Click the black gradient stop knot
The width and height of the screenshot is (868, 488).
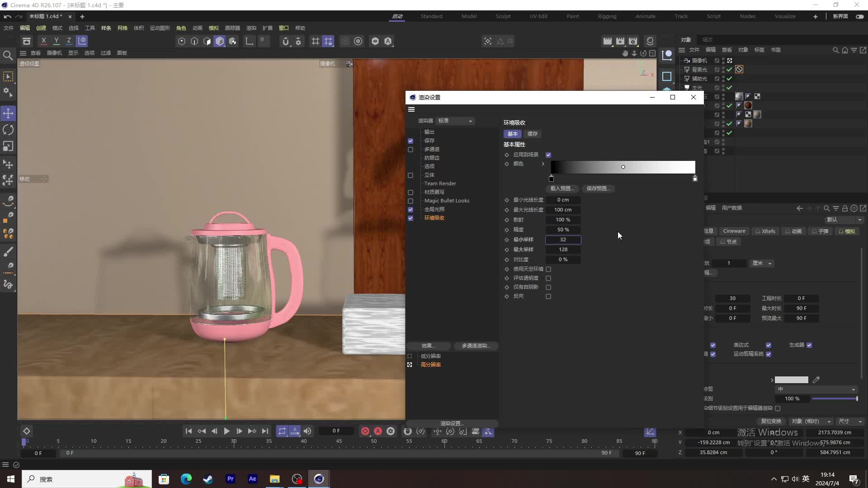coord(551,179)
